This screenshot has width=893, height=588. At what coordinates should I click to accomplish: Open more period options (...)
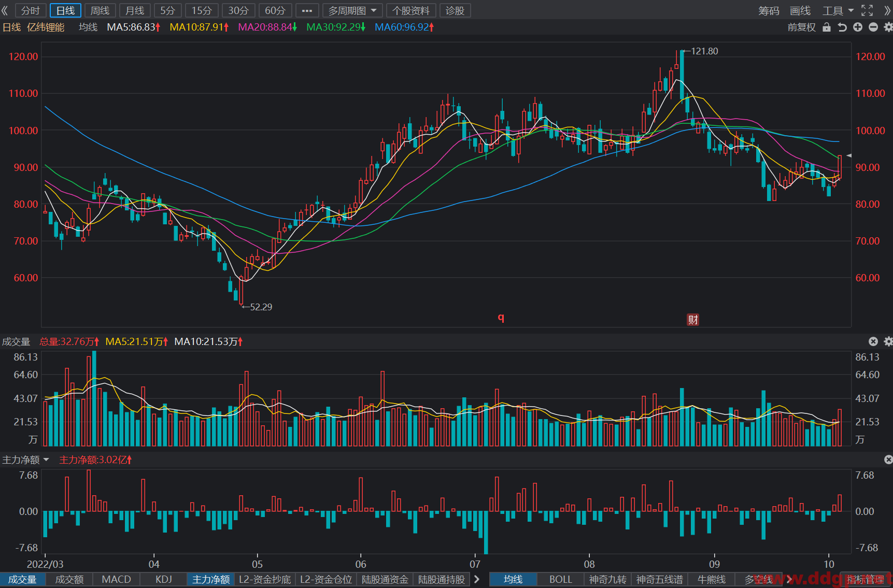click(307, 10)
